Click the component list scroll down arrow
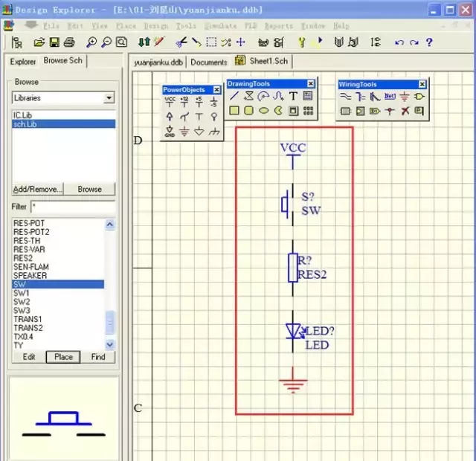The image size is (476, 461). tap(109, 344)
